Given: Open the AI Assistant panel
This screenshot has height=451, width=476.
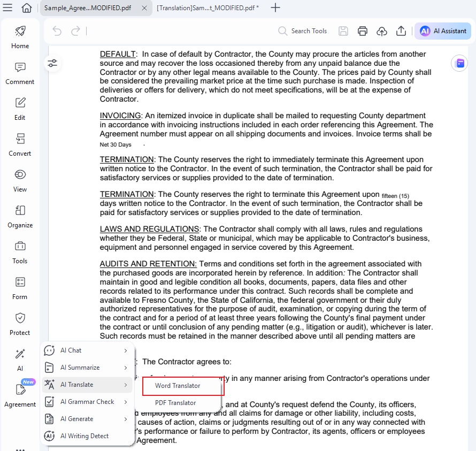Looking at the screenshot, I should click(443, 30).
